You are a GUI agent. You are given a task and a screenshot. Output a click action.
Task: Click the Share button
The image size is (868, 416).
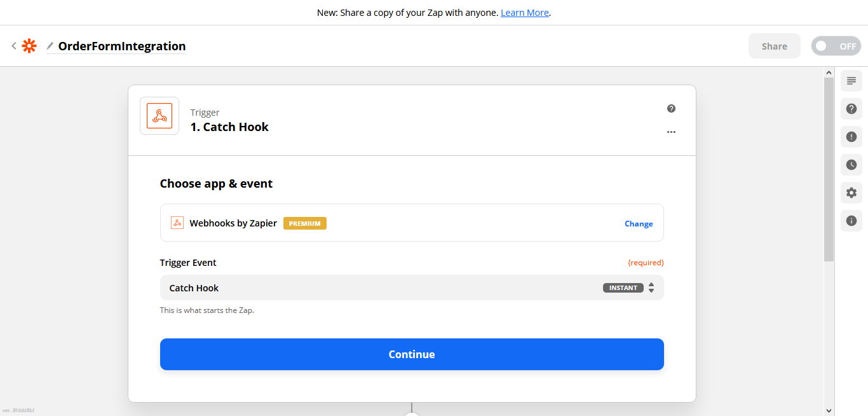774,46
